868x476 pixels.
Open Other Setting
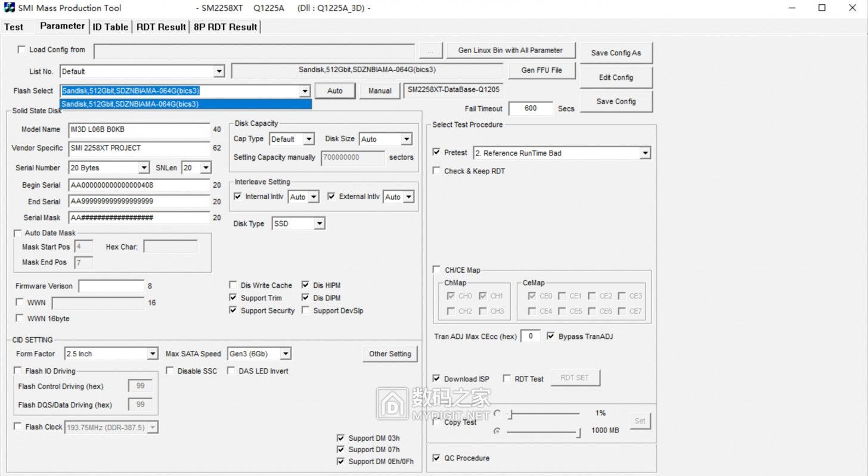click(x=390, y=354)
